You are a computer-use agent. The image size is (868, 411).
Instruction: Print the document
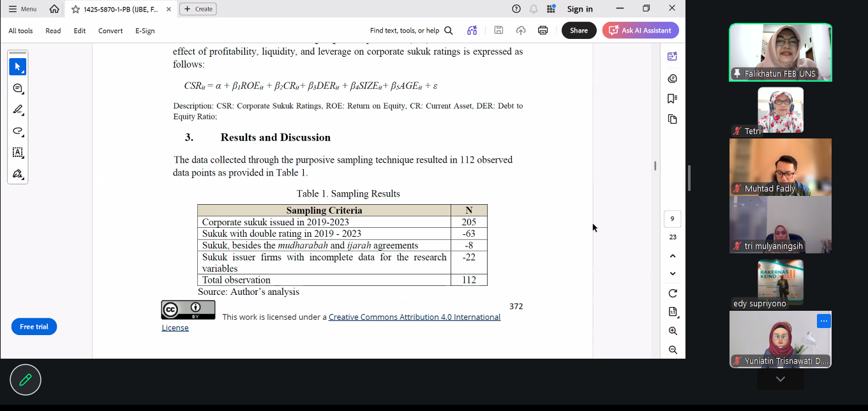542,31
